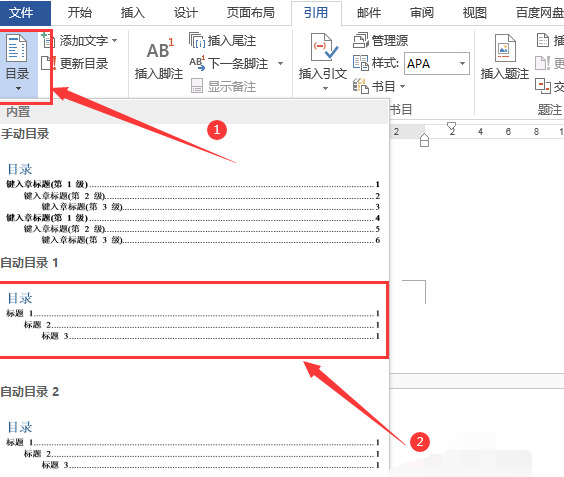Click the first-line indent marker on the ruler
The height and width of the screenshot is (477, 564).
pos(451,128)
